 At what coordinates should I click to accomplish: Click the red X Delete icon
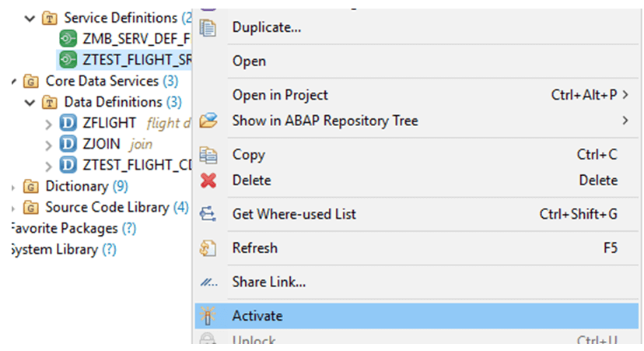tap(208, 181)
